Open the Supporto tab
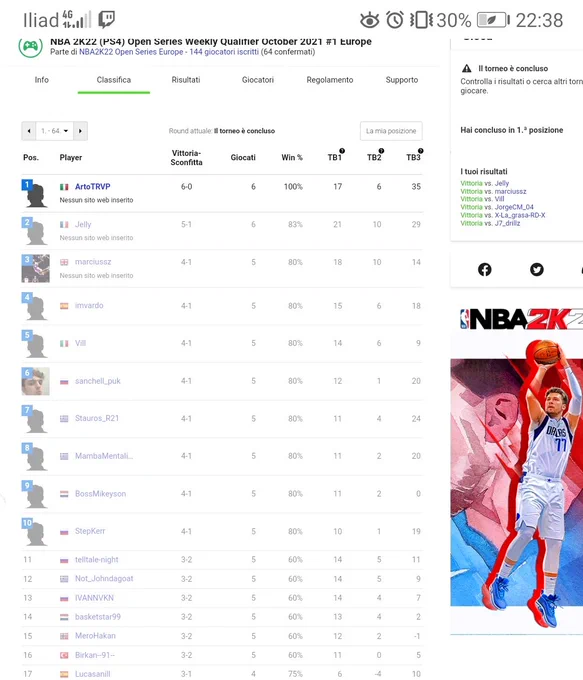Screen dimensions: 583x680 pos(402,80)
